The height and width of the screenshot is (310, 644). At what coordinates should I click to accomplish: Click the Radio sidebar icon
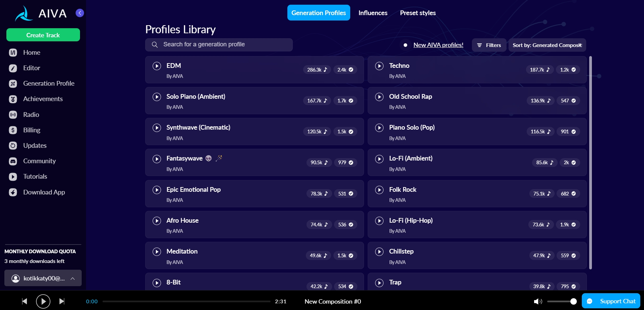[13, 115]
